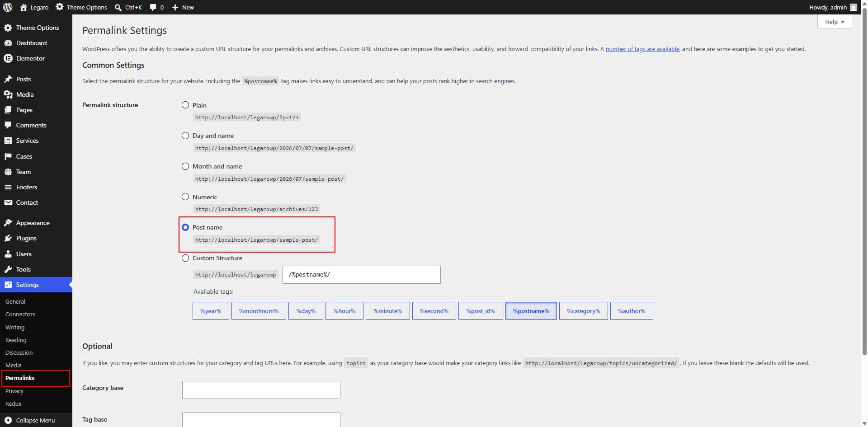Screen dimensions: 868x427
Task: Open the Permalinks submenu item
Action: click(x=20, y=378)
